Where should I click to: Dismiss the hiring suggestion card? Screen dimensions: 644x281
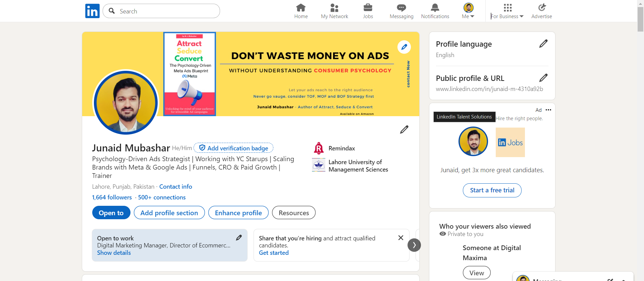click(x=401, y=238)
